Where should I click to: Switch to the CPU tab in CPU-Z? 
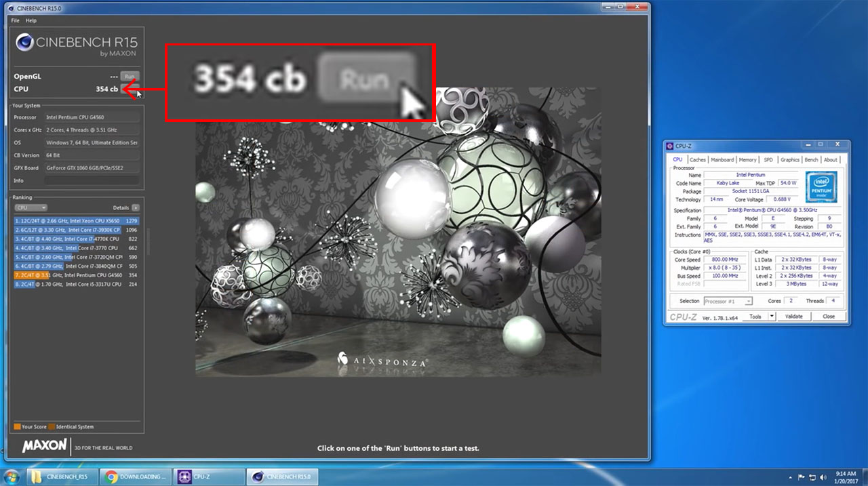tap(677, 160)
